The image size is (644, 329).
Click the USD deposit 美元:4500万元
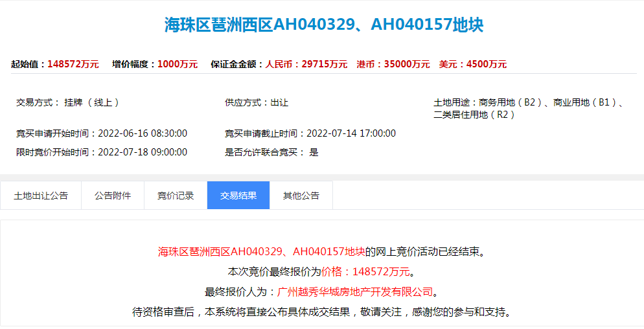[x=473, y=64]
